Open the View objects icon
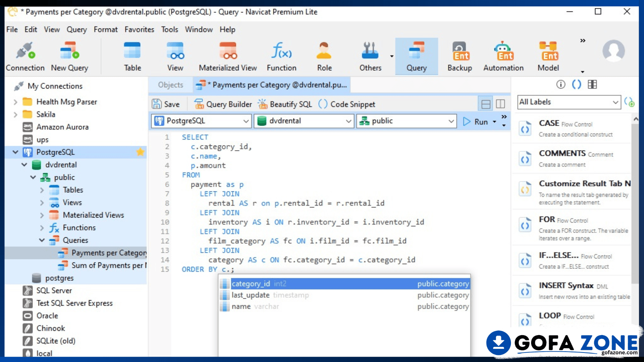This screenshot has height=362, width=644. 175,56
